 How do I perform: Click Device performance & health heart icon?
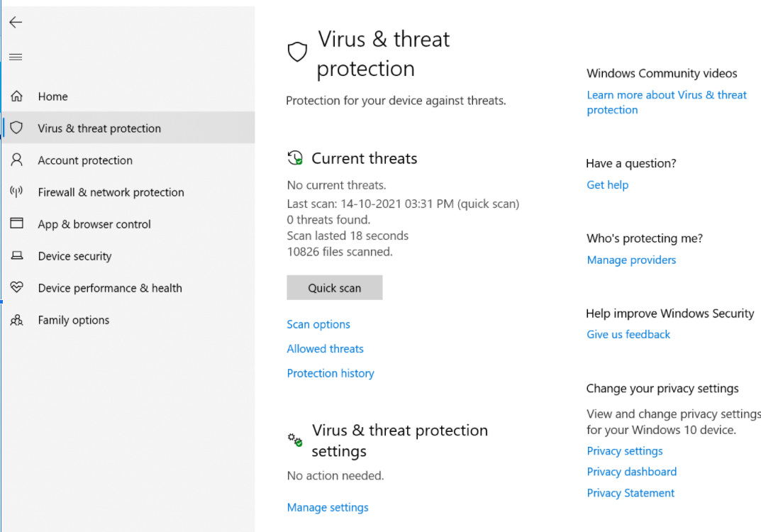point(16,288)
